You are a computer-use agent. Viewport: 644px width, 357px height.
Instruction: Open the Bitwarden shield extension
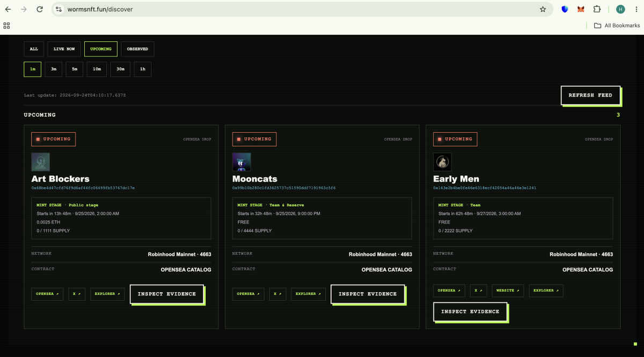(x=565, y=9)
